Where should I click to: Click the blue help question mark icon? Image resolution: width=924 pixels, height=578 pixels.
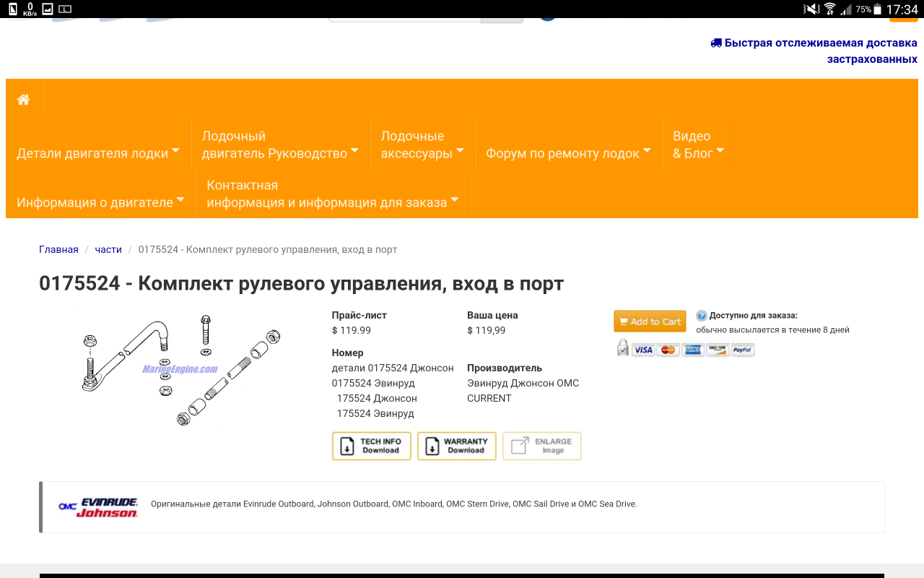[701, 316]
